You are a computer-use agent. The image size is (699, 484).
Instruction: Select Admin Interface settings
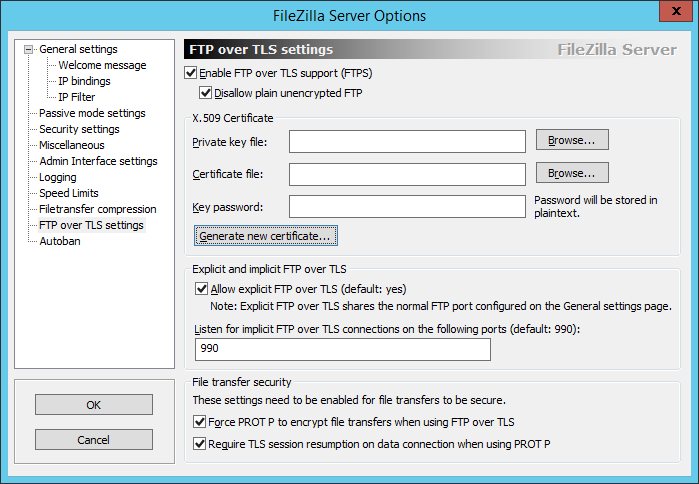click(x=98, y=161)
